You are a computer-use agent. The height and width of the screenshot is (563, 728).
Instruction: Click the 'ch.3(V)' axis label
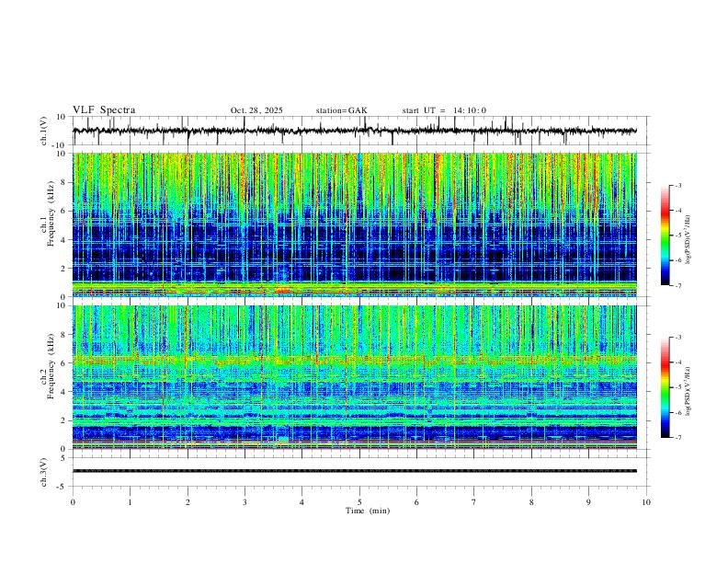pyautogui.click(x=44, y=472)
